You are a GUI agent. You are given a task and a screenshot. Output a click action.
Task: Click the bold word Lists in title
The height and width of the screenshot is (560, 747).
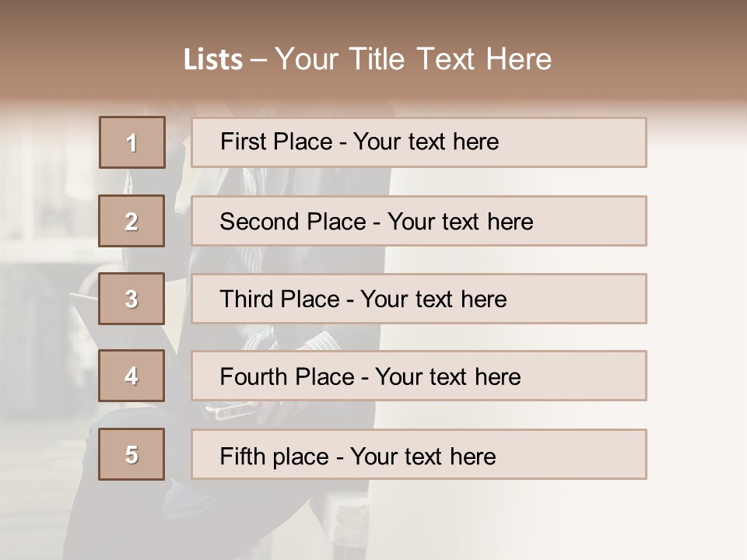click(213, 59)
